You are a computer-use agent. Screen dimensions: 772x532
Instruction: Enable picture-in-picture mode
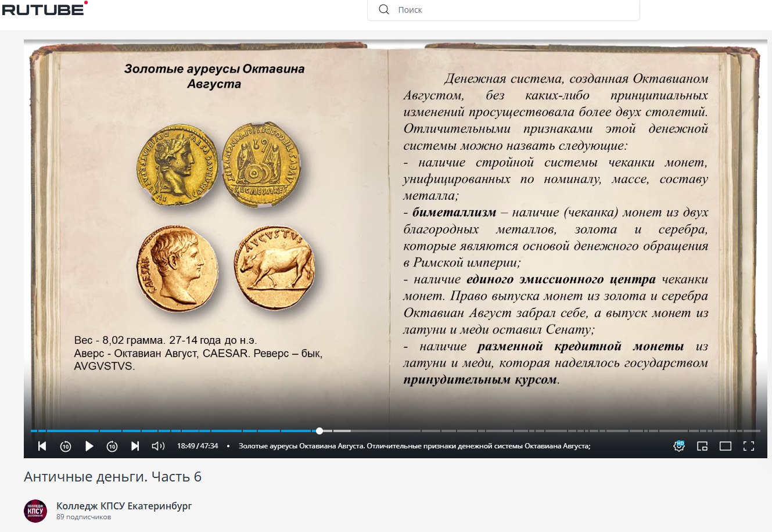pos(702,446)
